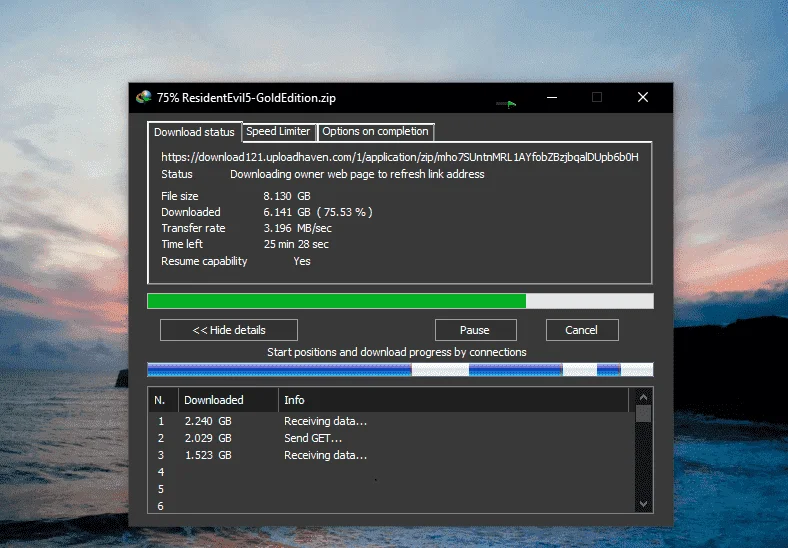This screenshot has width=788, height=548.
Task: Switch to the Download status tab
Action: click(x=194, y=132)
